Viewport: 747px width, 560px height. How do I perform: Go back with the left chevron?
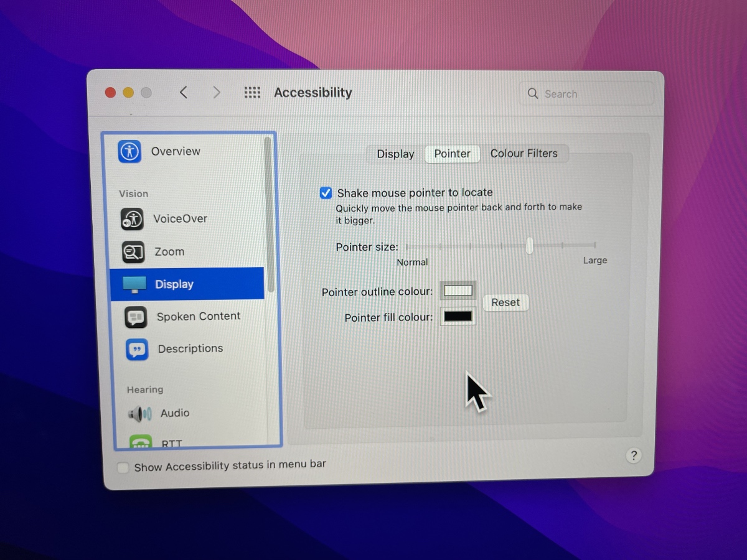tap(184, 93)
